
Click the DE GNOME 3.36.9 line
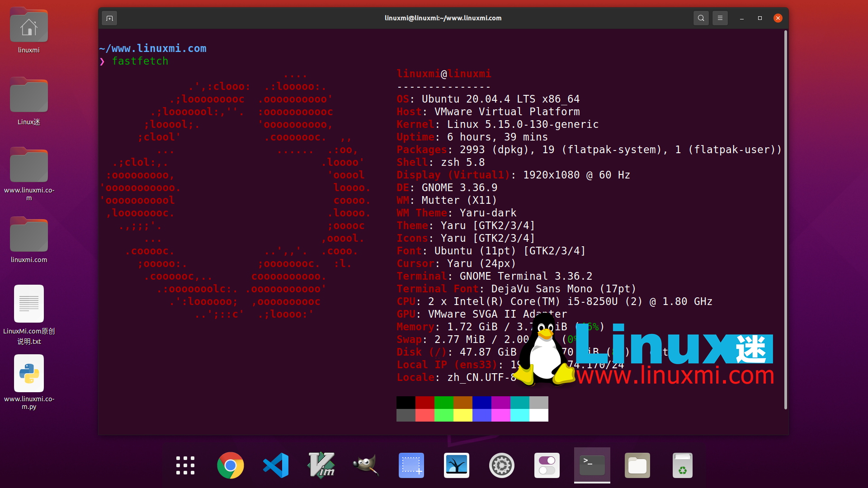447,188
